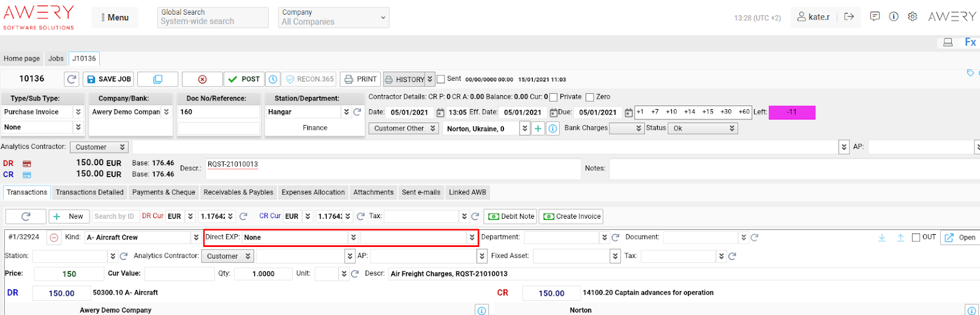Open the Expenses Allocation tab
This screenshot has width=980, height=315.
pos(313,192)
